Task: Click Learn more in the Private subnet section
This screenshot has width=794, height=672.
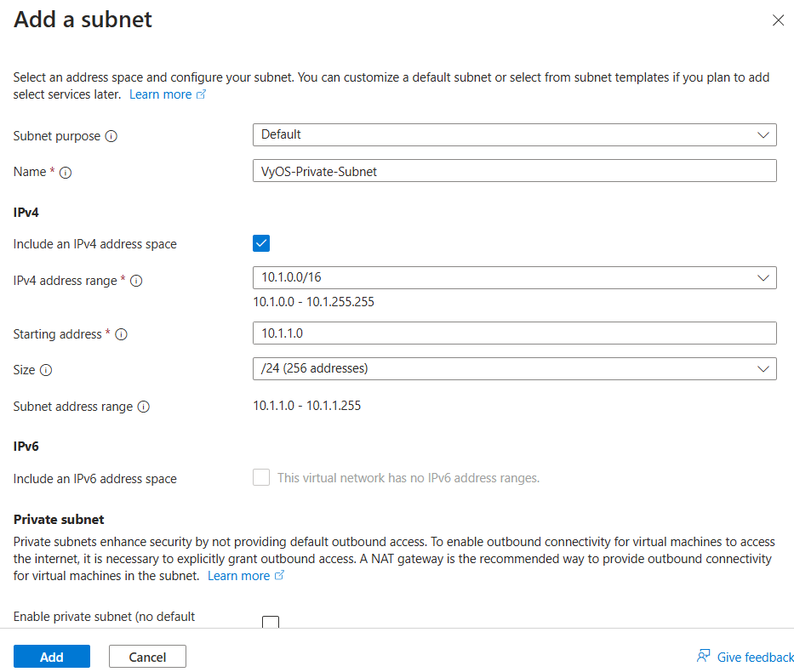Action: pyautogui.click(x=239, y=575)
